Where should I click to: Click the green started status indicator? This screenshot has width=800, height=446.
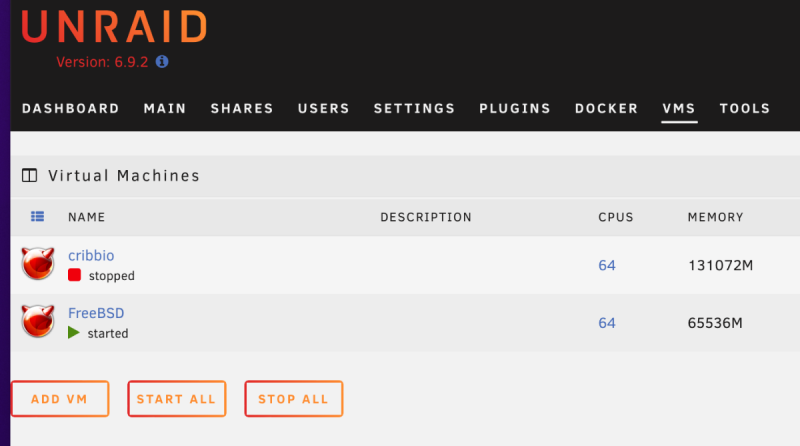74,333
